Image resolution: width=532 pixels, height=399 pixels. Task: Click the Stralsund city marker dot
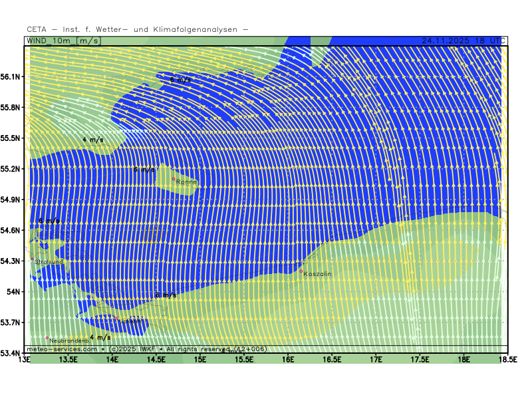tap(32, 259)
